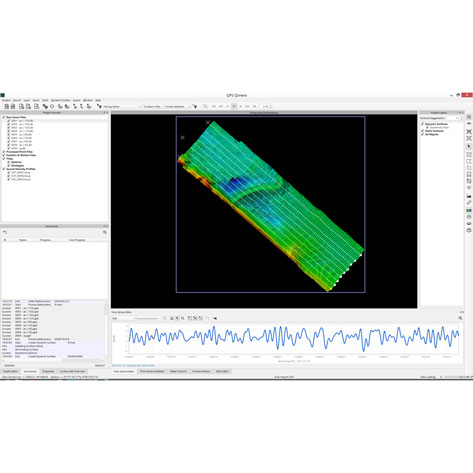Select the measure ruler tool
The height and width of the screenshot is (473, 473).
(469, 203)
